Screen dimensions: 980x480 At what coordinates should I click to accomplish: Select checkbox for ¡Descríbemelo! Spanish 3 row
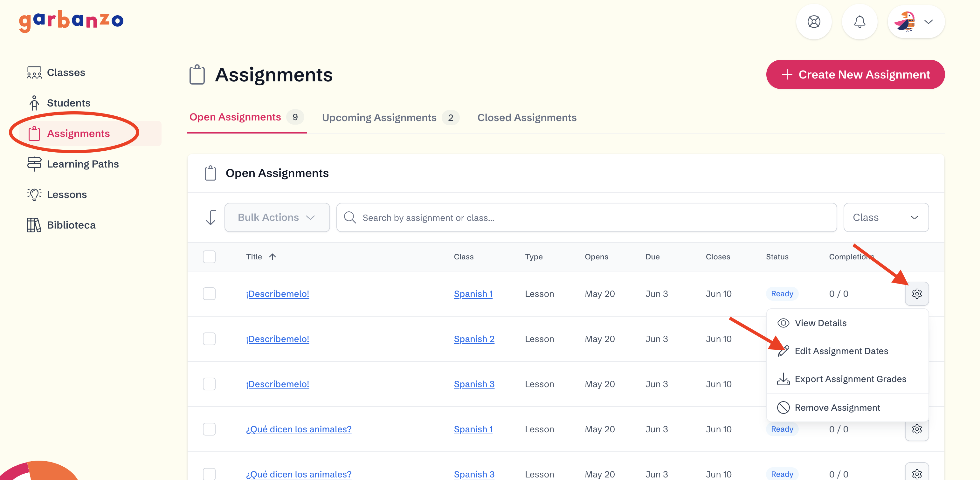[209, 384]
